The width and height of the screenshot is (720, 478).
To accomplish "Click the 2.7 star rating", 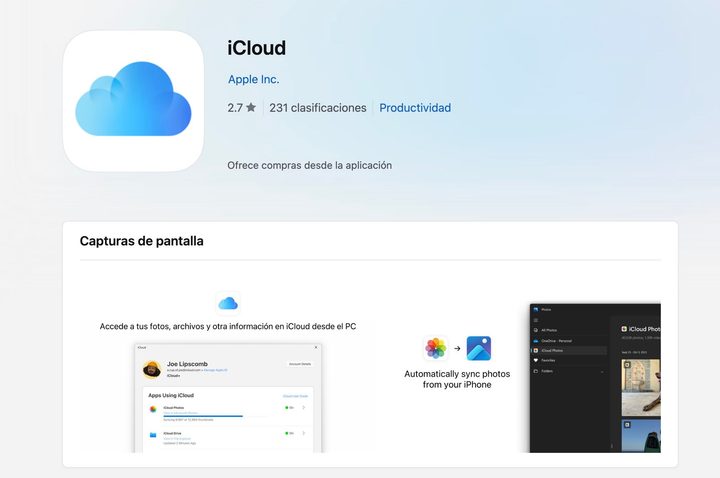I will coord(242,108).
